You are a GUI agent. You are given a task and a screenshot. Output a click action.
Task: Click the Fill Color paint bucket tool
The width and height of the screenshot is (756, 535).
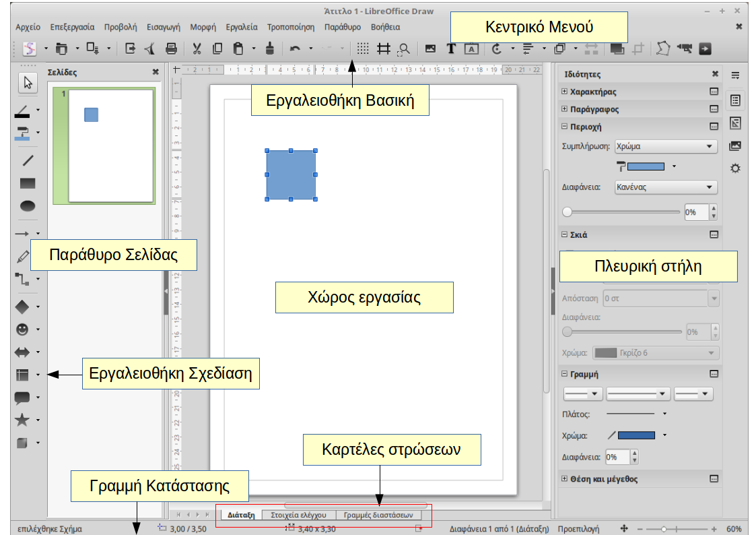[x=22, y=133]
